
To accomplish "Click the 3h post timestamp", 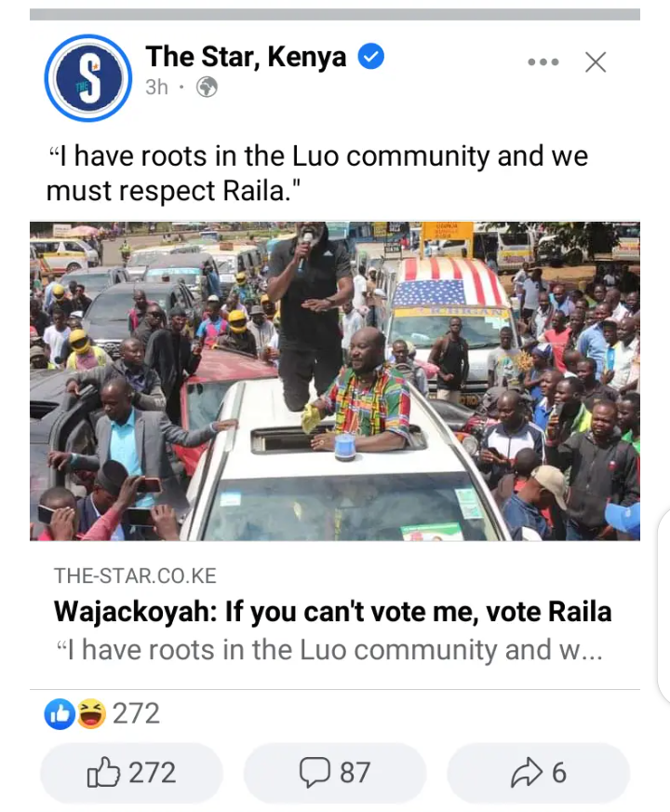I will pos(156,87).
